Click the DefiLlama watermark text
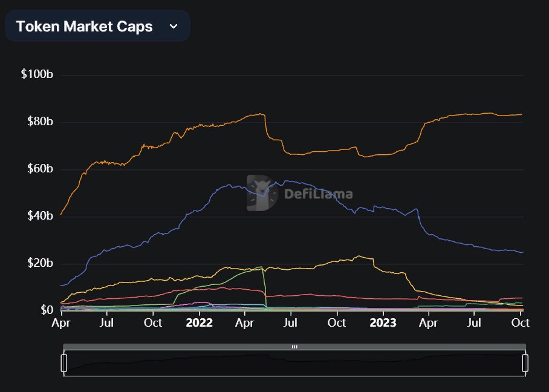549x392 pixels. (318, 194)
